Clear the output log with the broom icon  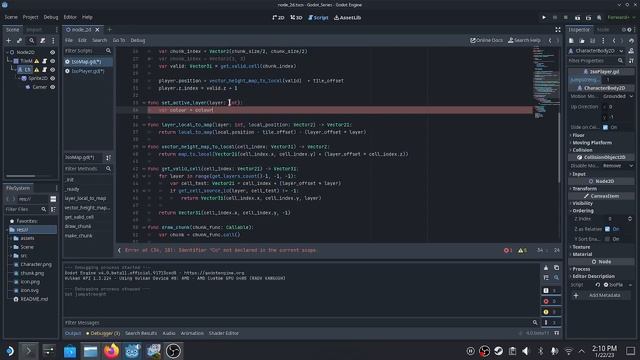pos(546,268)
